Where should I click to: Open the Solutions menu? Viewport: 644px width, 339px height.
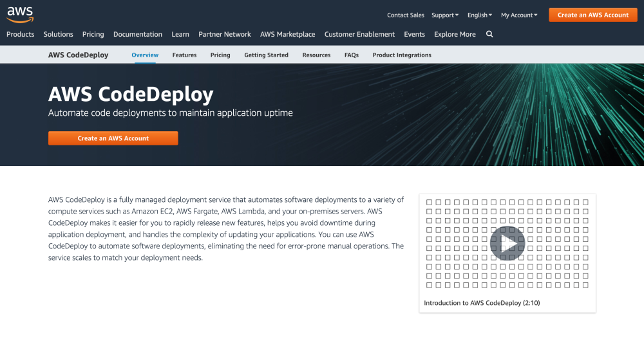click(59, 35)
